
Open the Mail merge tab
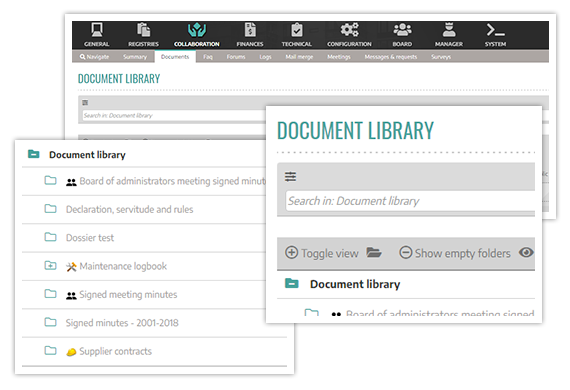299,57
